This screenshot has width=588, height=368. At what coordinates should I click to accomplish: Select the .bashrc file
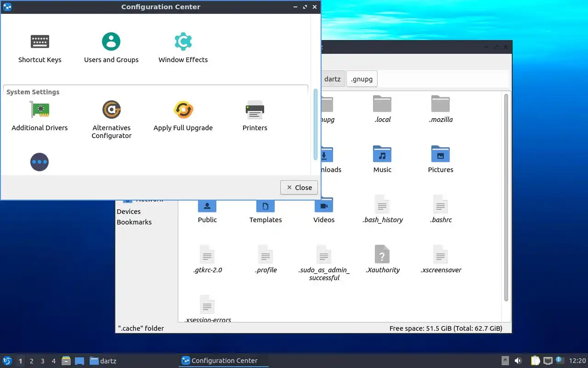(441, 210)
